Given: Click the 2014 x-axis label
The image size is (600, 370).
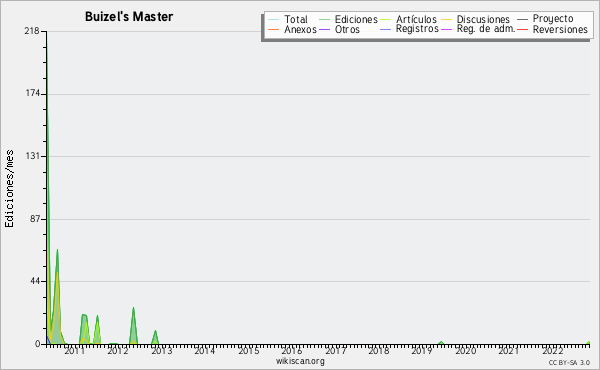Looking at the screenshot, I should (205, 351).
